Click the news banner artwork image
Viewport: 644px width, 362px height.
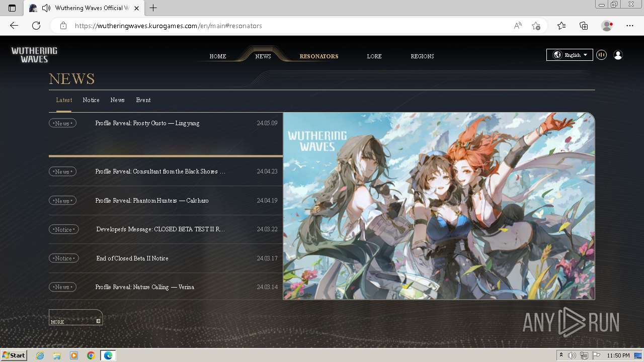tap(439, 206)
